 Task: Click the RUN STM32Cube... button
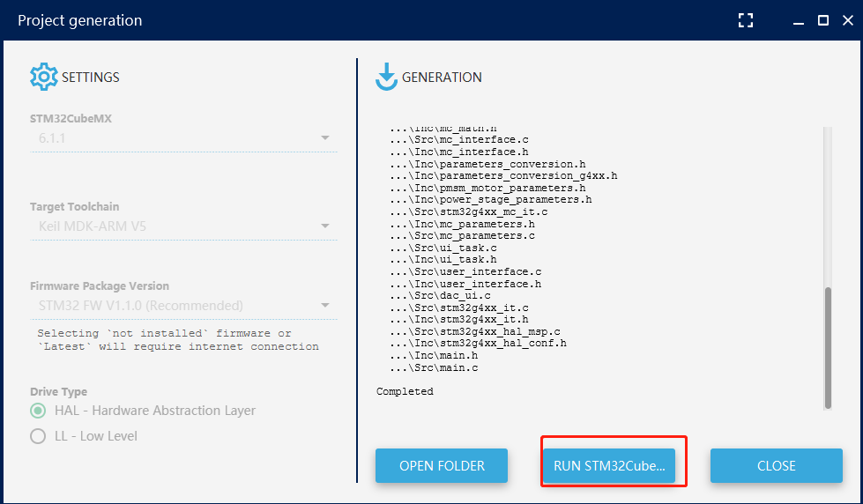(609, 465)
